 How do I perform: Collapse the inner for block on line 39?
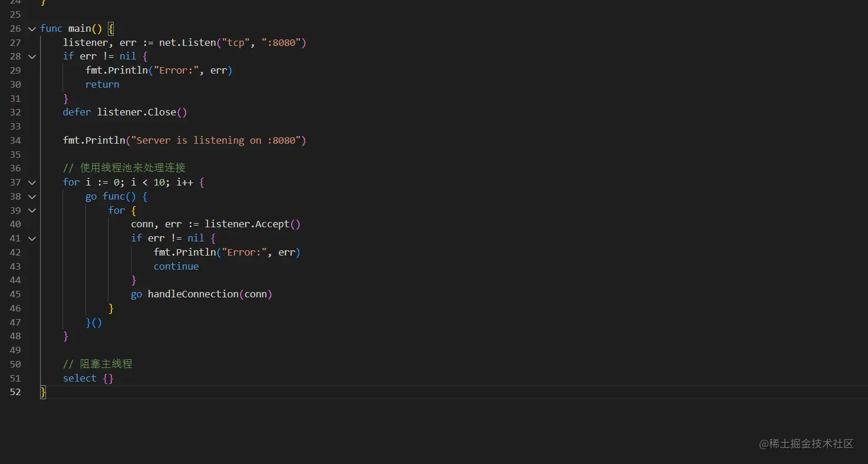click(32, 210)
